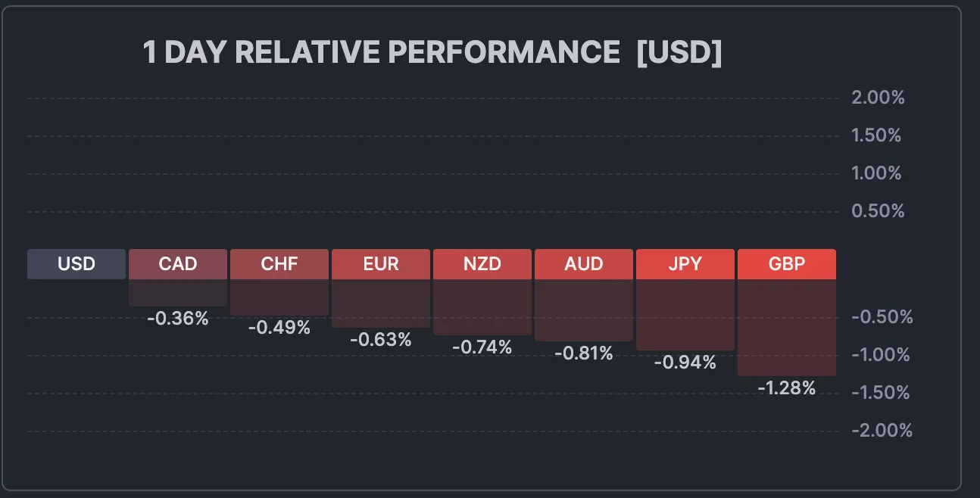The height and width of the screenshot is (498, 980).
Task: Click the -0.74% value under NZD
Action: click(x=482, y=347)
